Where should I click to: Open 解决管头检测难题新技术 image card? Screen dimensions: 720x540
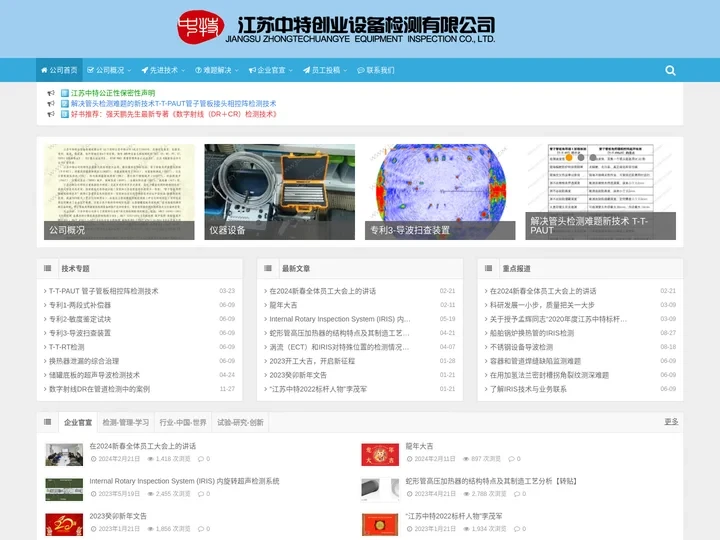coord(601,191)
